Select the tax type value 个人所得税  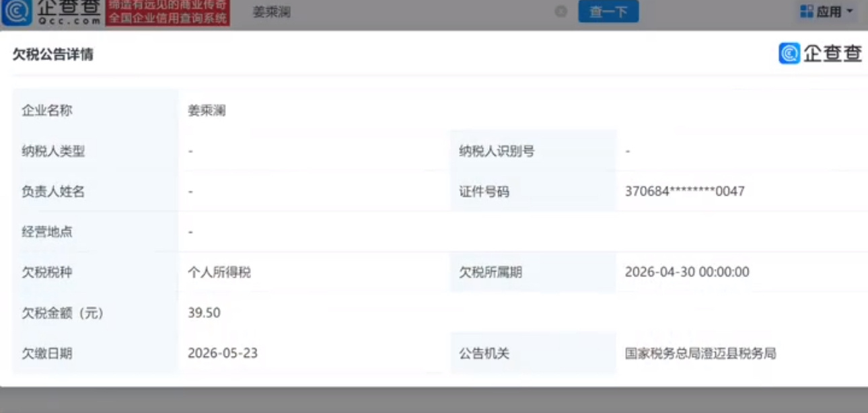(x=219, y=272)
